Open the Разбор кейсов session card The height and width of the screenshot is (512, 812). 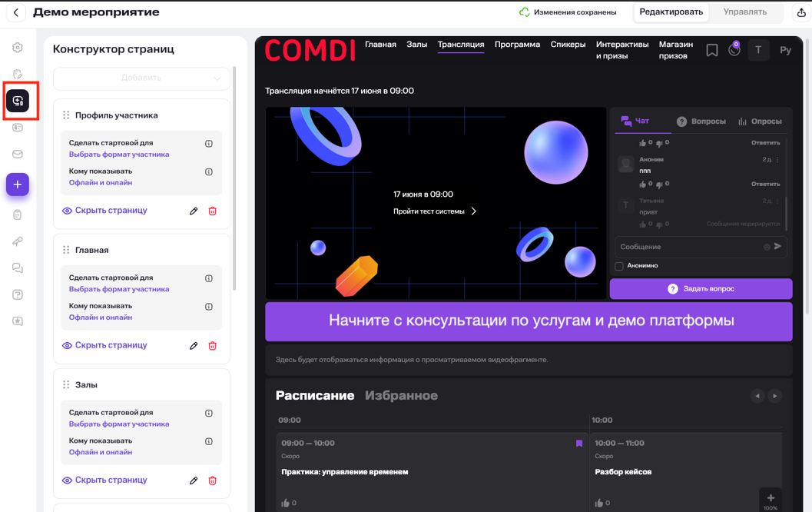click(686, 473)
